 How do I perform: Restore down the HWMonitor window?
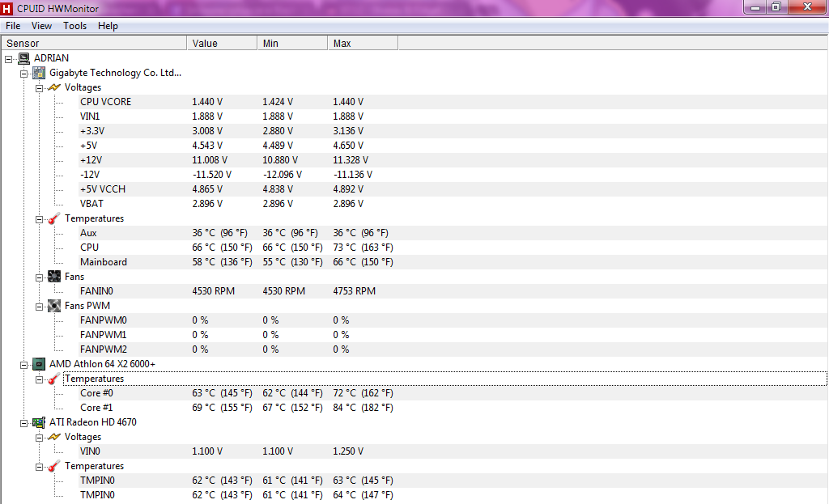(x=776, y=6)
